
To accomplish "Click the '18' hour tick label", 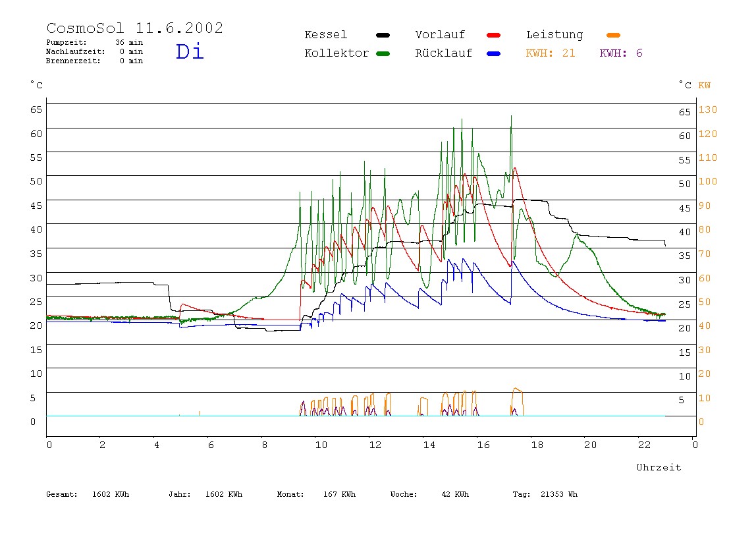I will click(x=537, y=445).
